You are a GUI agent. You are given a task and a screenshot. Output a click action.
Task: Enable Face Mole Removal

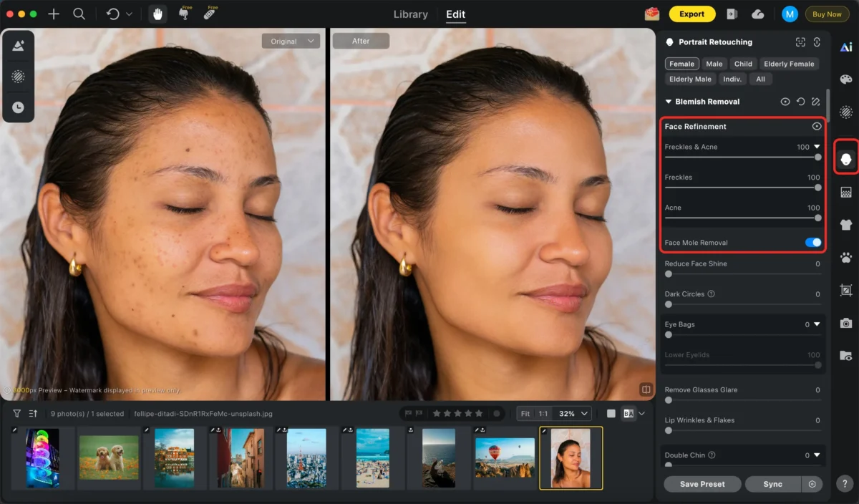(x=813, y=242)
